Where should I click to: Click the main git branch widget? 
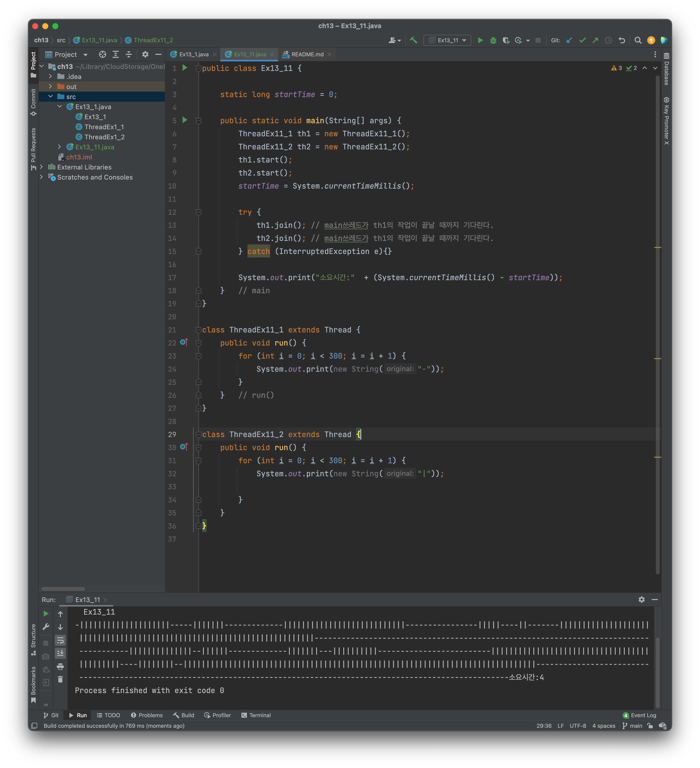[x=633, y=726]
